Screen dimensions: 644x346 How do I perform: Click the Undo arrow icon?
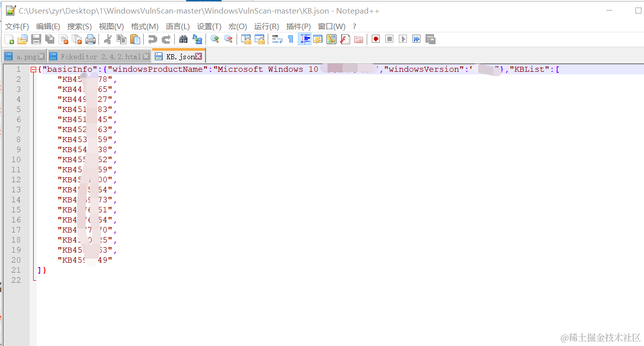[x=152, y=39]
